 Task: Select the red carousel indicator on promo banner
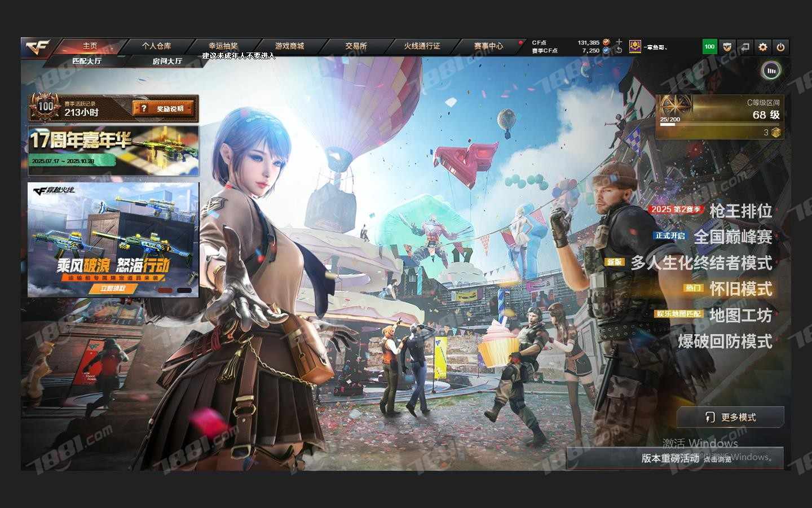165,290
